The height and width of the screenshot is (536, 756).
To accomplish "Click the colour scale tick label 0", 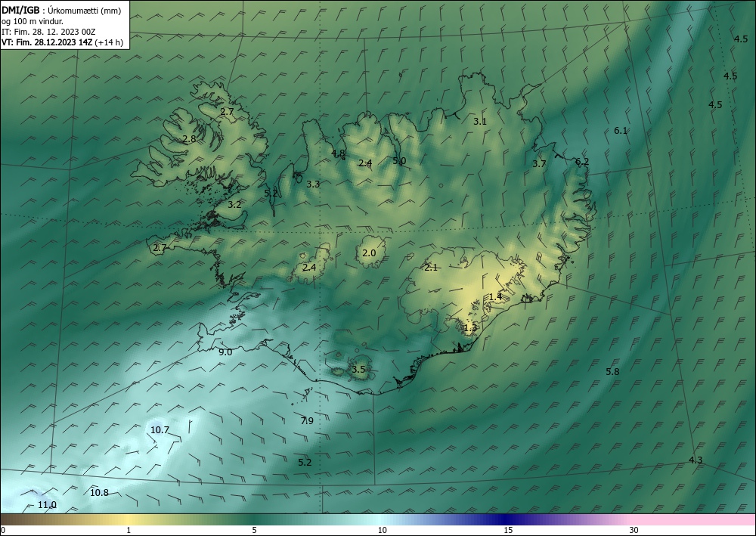I will 3,530.
